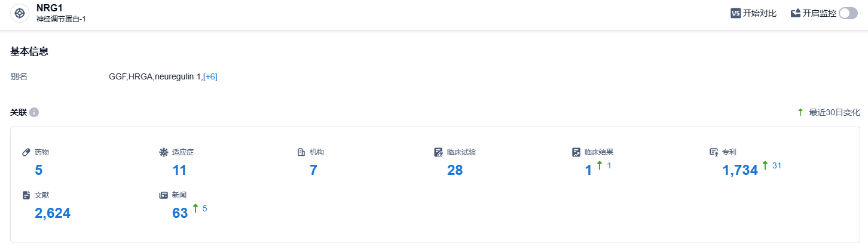Expand the [+6] additional aliases

click(210, 76)
